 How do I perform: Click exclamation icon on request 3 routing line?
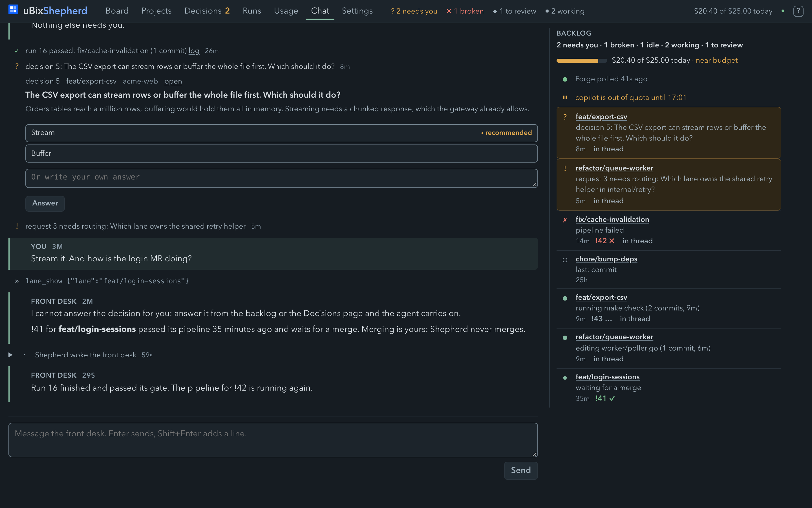(x=17, y=226)
